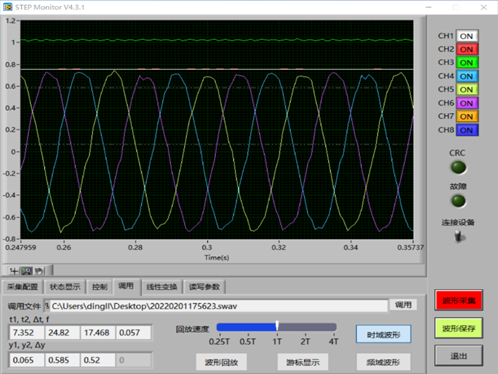Select the crosshair cursor tool in graph palette

pyautogui.click(x=13, y=271)
